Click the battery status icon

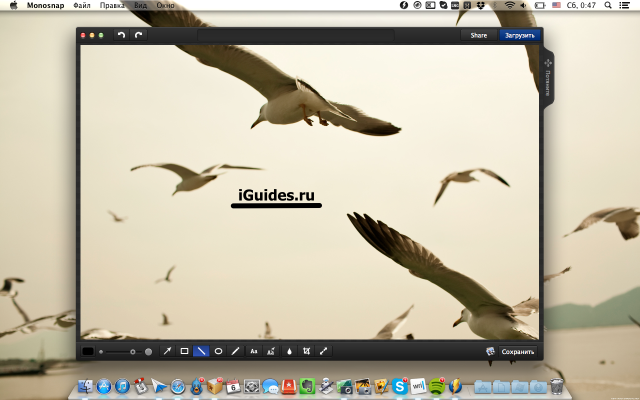[x=540, y=5]
